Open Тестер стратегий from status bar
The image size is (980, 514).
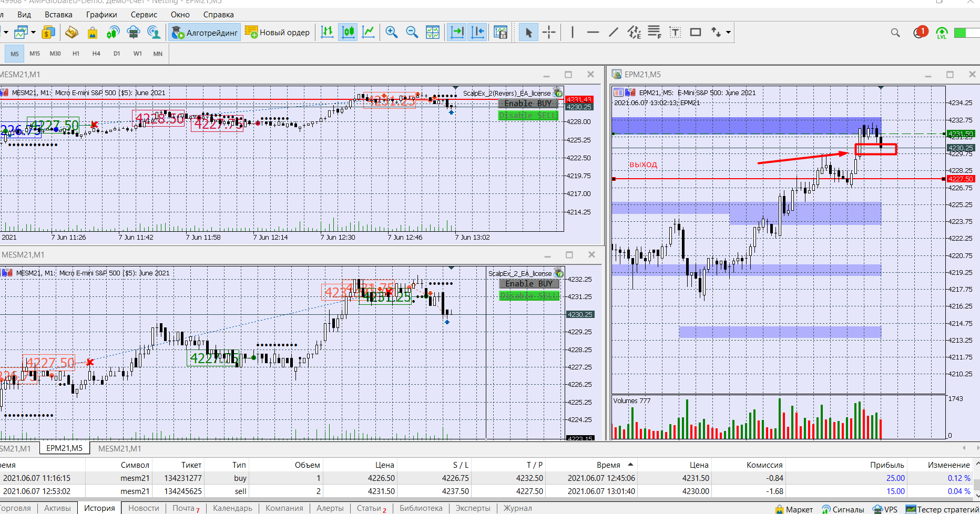[x=943, y=509]
